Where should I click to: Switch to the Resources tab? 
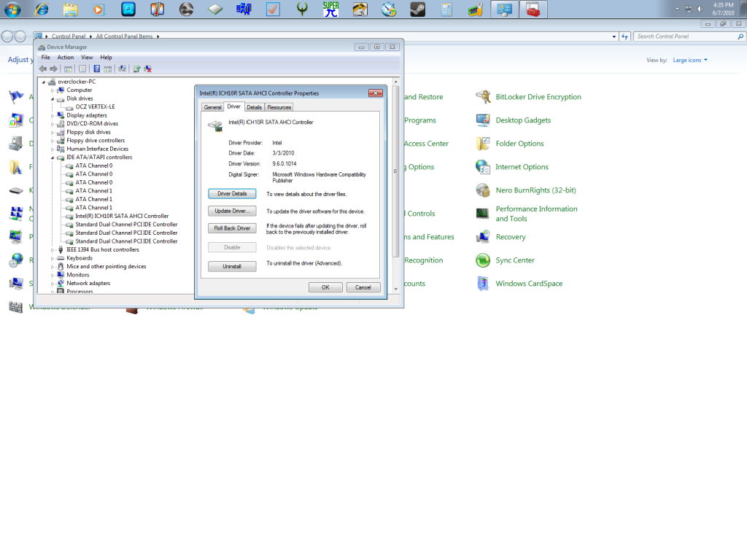click(279, 107)
